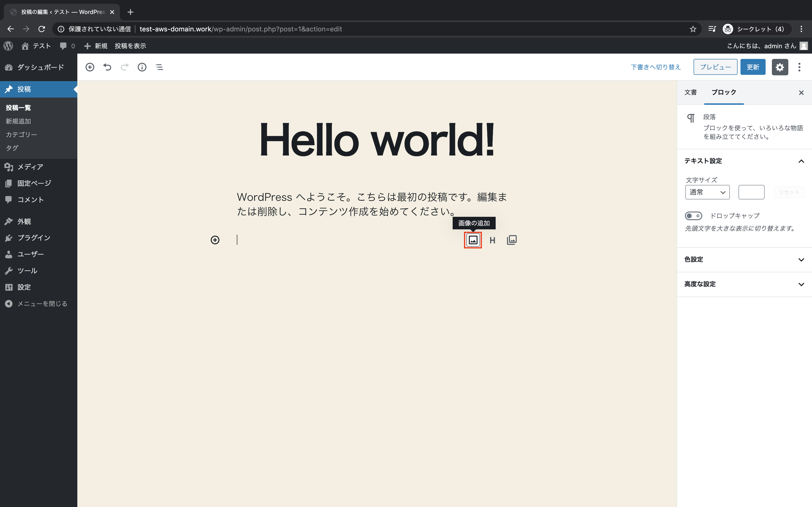
Task: Toggle the settings gear sidebar button
Action: tap(779, 67)
